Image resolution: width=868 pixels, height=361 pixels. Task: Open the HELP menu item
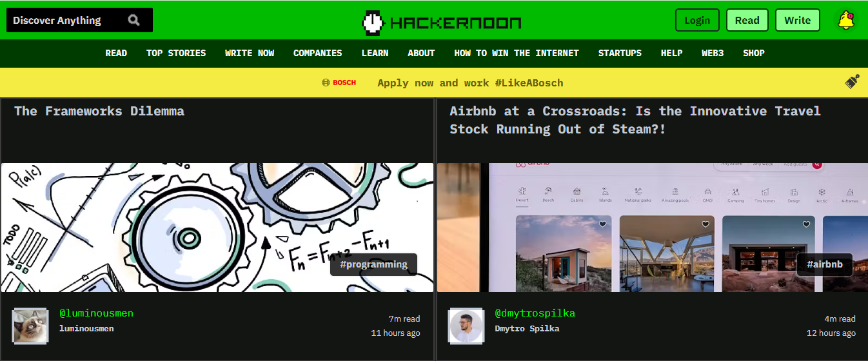[672, 53]
